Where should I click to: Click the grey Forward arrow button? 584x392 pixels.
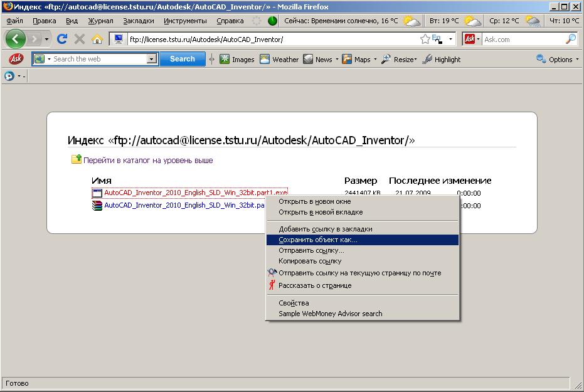pyautogui.click(x=34, y=39)
